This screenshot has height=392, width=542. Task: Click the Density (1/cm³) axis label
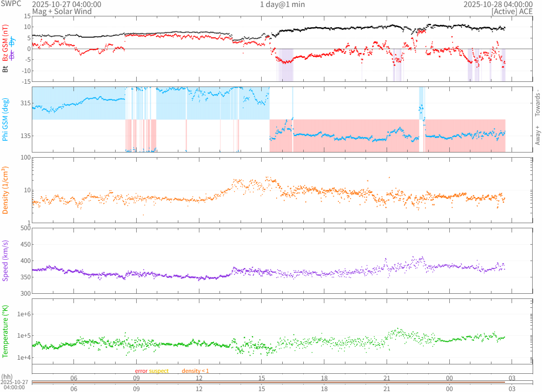6,190
